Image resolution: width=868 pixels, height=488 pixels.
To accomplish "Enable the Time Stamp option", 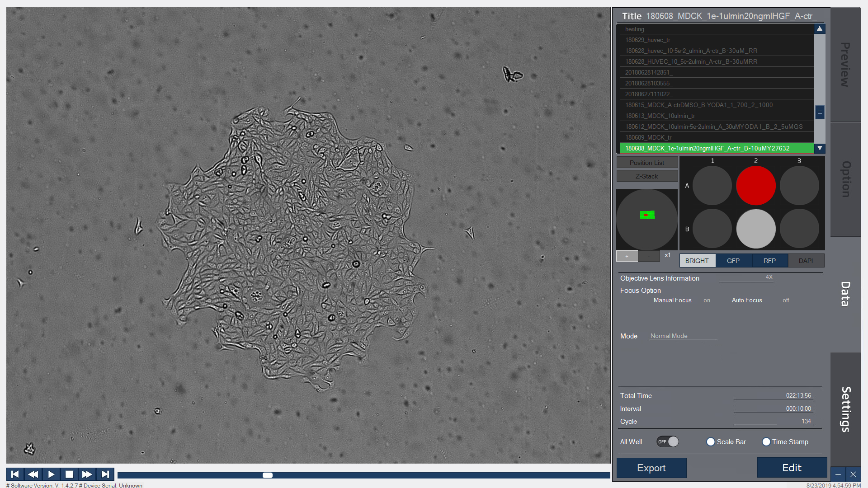I will (766, 441).
